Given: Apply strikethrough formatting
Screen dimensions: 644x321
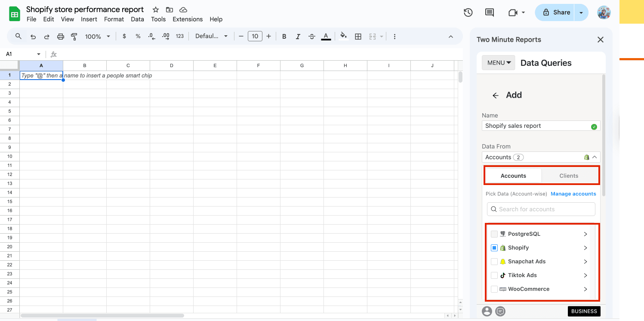Looking at the screenshot, I should (x=312, y=37).
